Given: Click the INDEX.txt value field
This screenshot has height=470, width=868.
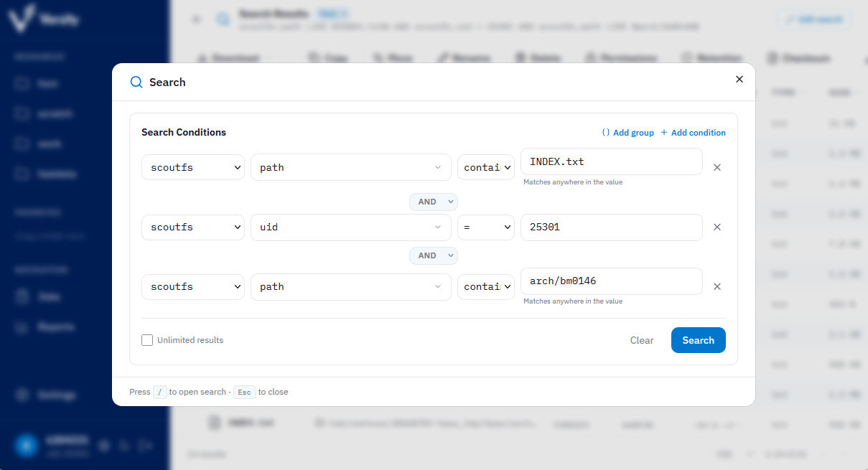Looking at the screenshot, I should (x=611, y=161).
